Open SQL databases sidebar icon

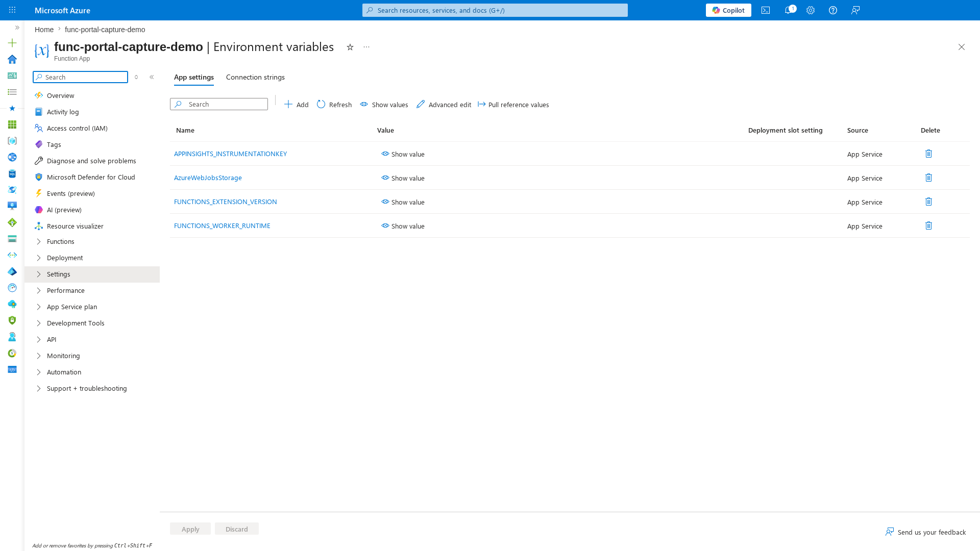[12, 173]
